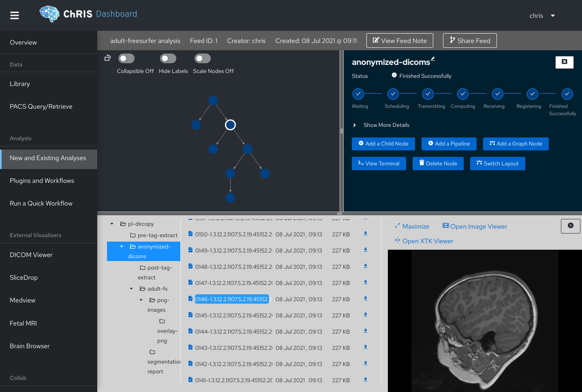The height and width of the screenshot is (392, 582).
Task: Click the edit pencil beside anonymized-dicoms title
Action: (433, 58)
